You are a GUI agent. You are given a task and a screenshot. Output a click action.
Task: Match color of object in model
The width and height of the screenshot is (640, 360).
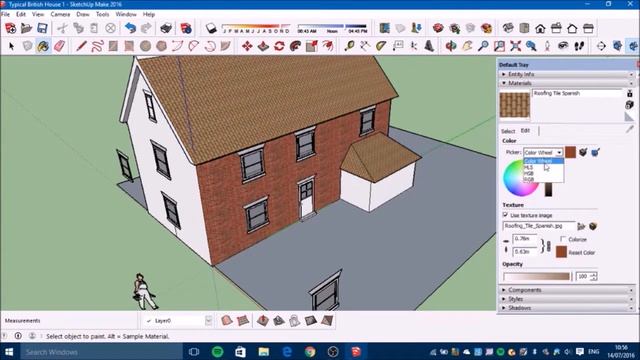(583, 152)
